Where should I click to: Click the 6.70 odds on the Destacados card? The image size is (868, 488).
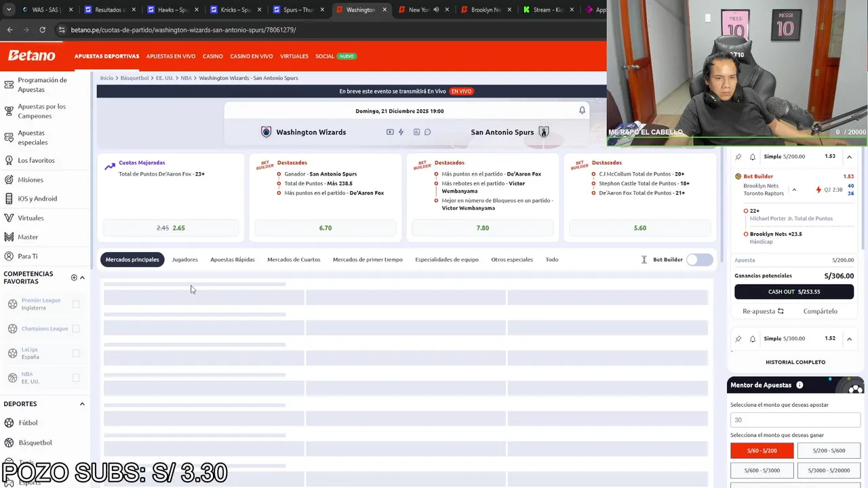point(325,228)
